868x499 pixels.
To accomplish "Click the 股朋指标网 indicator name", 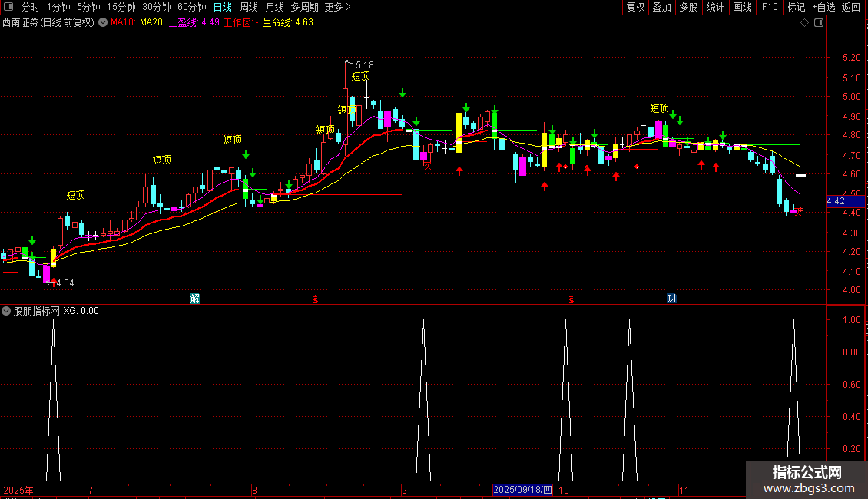I will click(37, 311).
